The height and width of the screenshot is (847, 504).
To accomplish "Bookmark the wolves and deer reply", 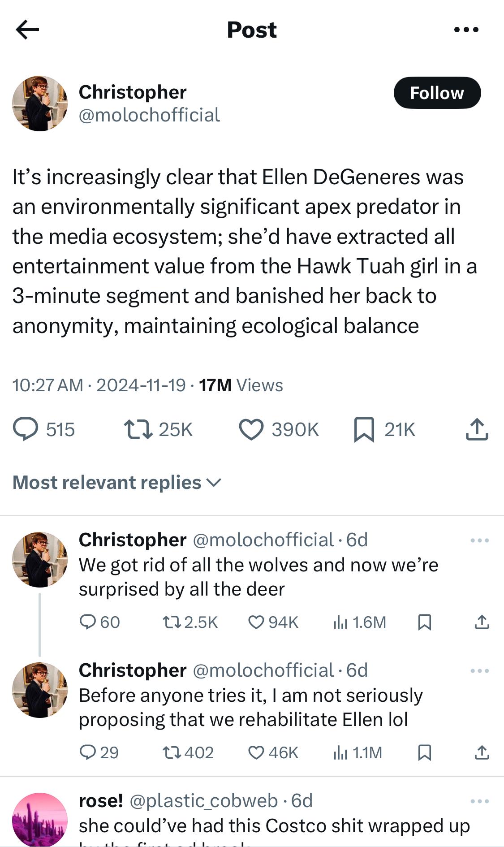I will point(424,622).
